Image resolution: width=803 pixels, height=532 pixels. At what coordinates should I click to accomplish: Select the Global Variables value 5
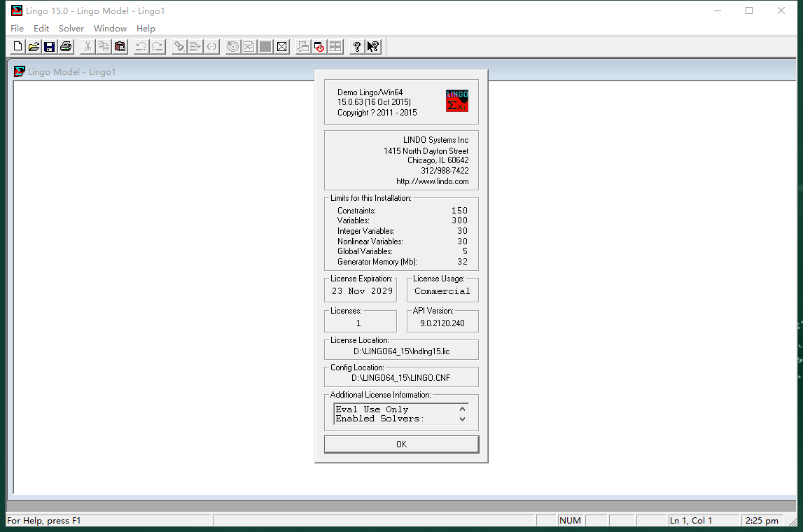pyautogui.click(x=465, y=251)
